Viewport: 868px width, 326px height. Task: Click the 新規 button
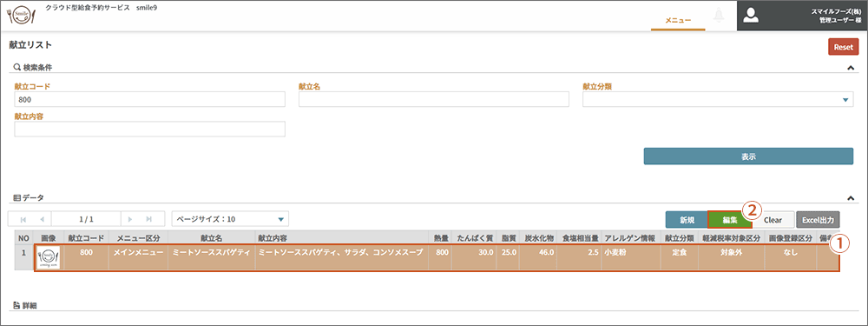[687, 220]
